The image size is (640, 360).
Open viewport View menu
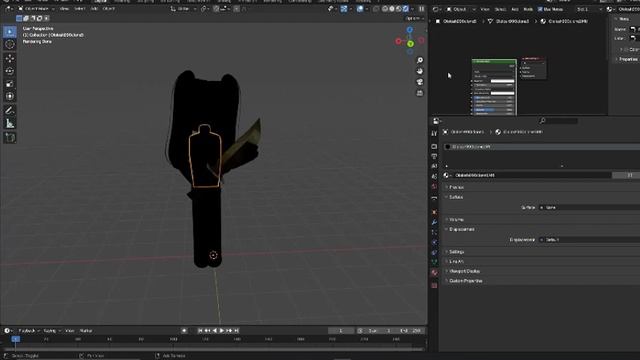tap(64, 9)
